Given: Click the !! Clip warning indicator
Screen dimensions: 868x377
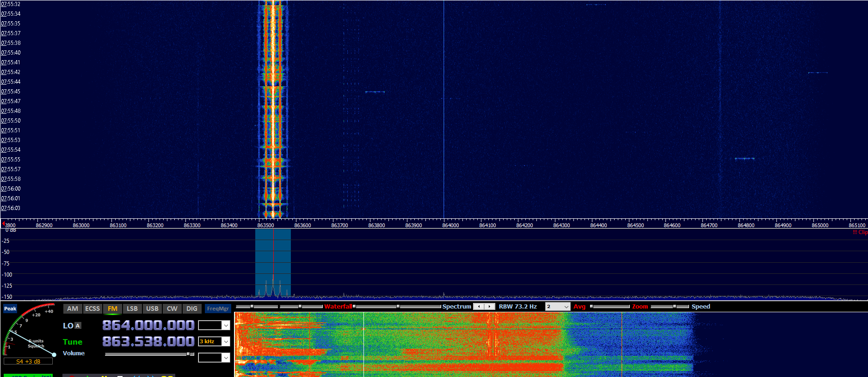Looking at the screenshot, I should (860, 232).
